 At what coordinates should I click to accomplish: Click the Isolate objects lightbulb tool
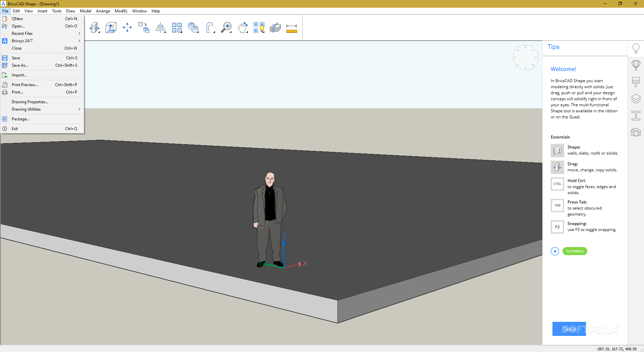click(259, 27)
